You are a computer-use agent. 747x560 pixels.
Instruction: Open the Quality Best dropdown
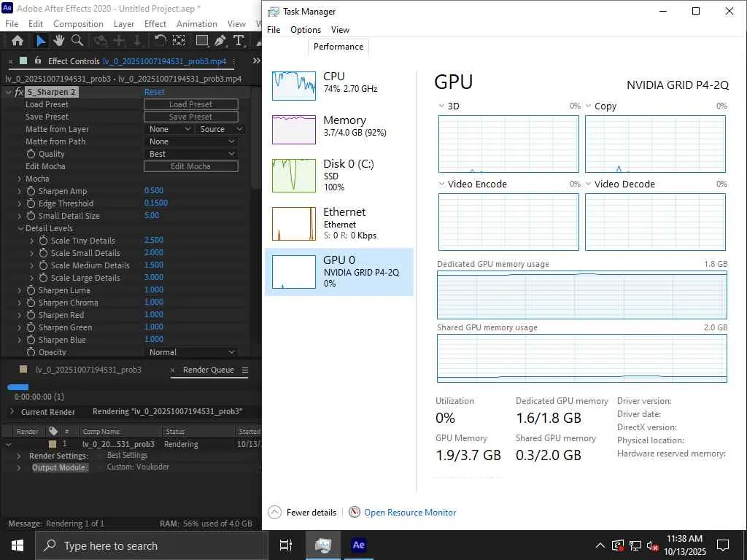[x=191, y=154]
